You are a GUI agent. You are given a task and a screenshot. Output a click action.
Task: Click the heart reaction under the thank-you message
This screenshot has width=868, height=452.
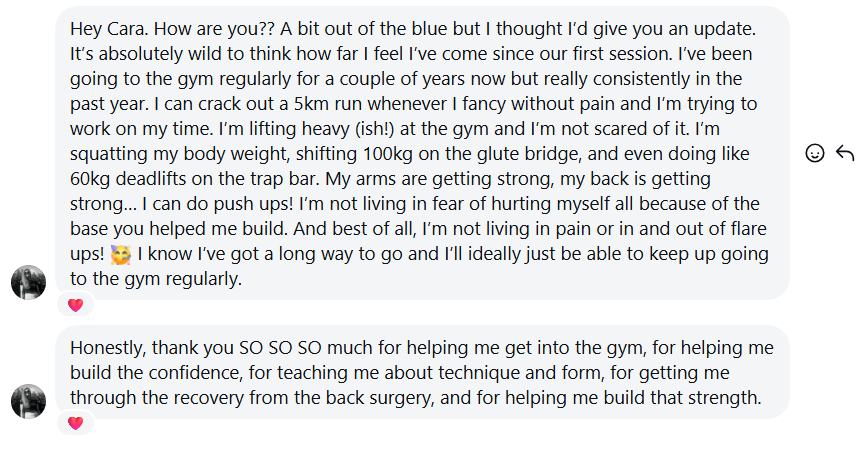75,423
